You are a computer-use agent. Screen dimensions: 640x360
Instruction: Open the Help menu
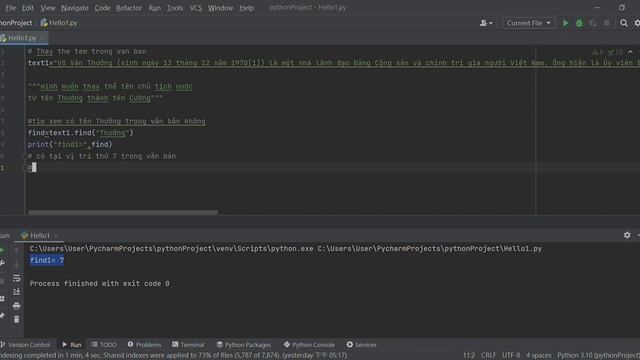click(247, 8)
